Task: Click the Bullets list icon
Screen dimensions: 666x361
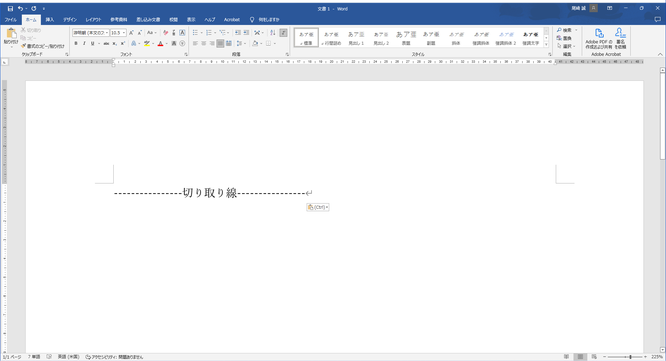Action: click(195, 33)
